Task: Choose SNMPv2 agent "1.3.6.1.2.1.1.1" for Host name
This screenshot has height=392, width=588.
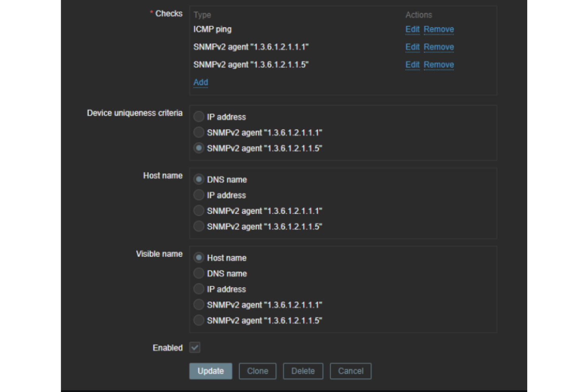Action: click(x=198, y=211)
